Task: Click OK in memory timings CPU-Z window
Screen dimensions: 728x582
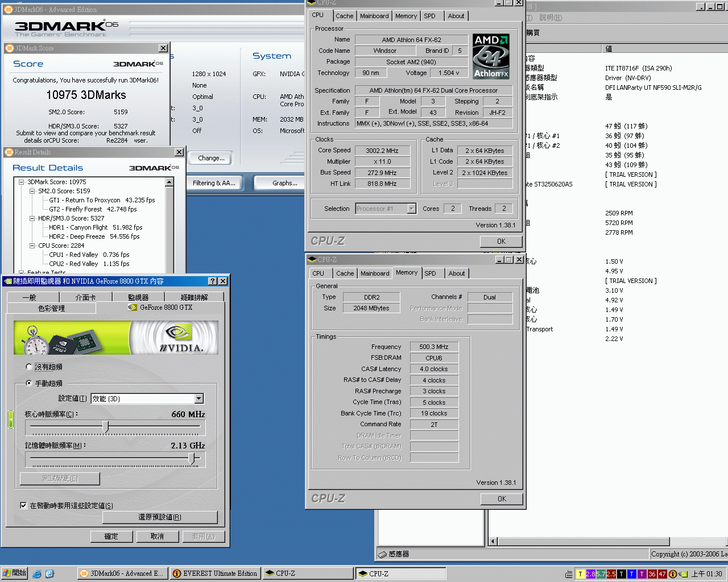Action: click(x=501, y=499)
